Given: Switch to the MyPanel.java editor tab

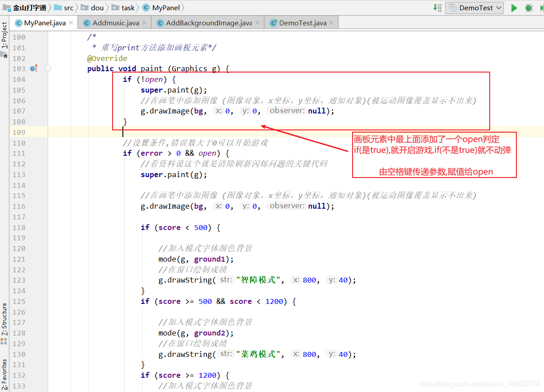Looking at the screenshot, I should pyautogui.click(x=44, y=23).
